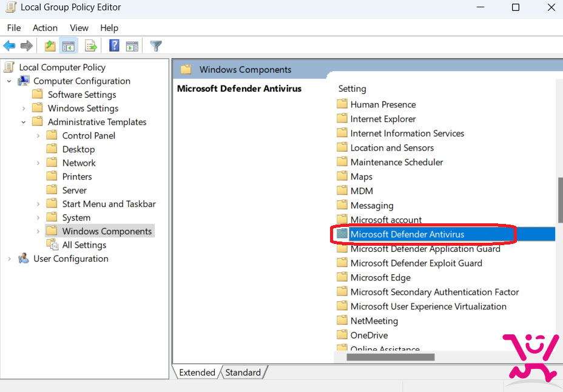Click the horizontal scrollbar thumb
563x392 pixels.
[390, 357]
